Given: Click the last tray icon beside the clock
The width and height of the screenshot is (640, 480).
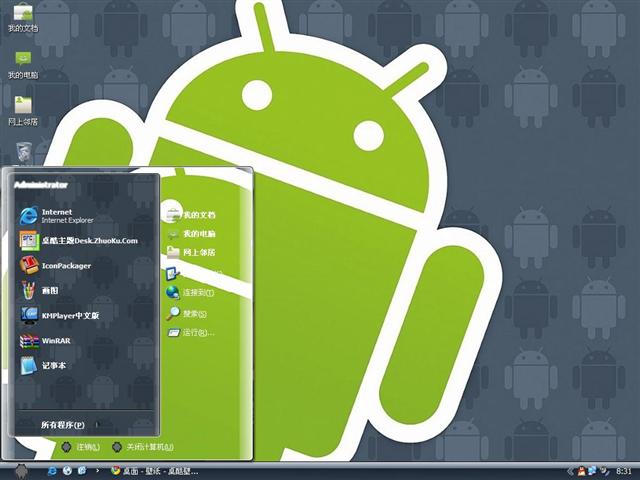Looking at the screenshot, I should pyautogui.click(x=604, y=471).
